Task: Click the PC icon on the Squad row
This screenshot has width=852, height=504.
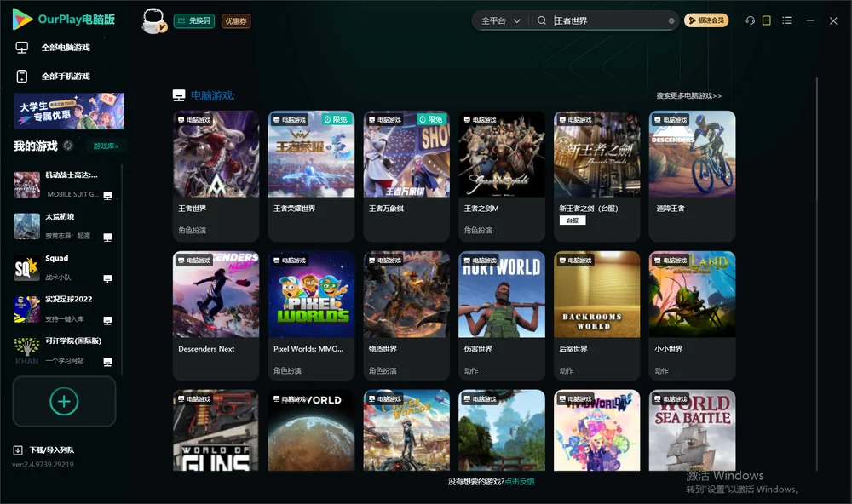Action: [107, 279]
